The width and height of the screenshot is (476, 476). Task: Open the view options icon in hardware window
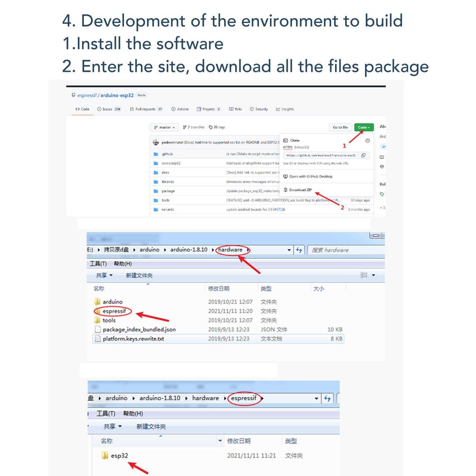click(364, 275)
